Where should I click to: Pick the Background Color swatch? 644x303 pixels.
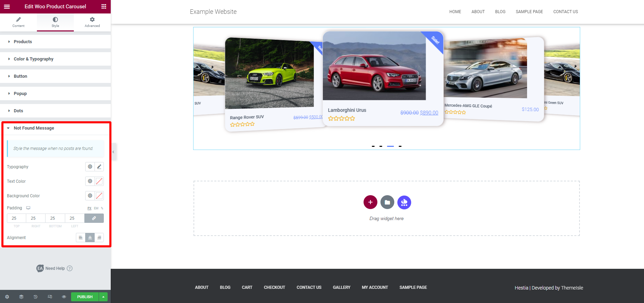pyautogui.click(x=99, y=196)
